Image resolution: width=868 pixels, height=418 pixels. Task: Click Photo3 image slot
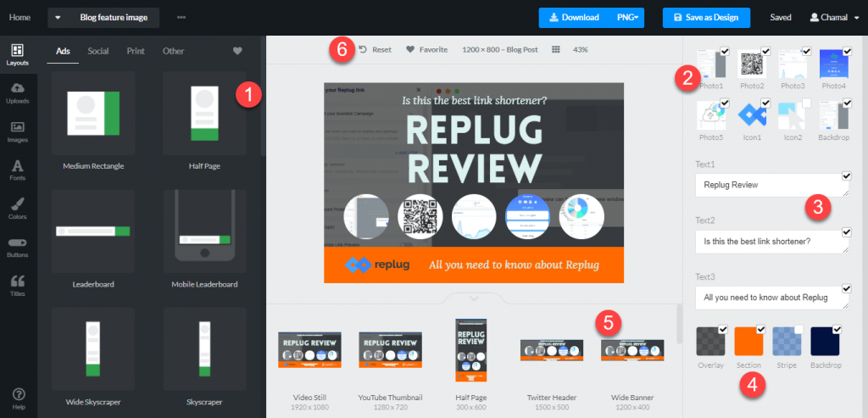(793, 64)
